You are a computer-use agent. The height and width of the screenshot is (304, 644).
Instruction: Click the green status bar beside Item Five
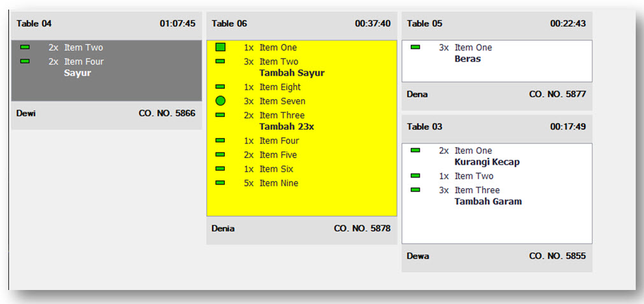pyautogui.click(x=220, y=155)
